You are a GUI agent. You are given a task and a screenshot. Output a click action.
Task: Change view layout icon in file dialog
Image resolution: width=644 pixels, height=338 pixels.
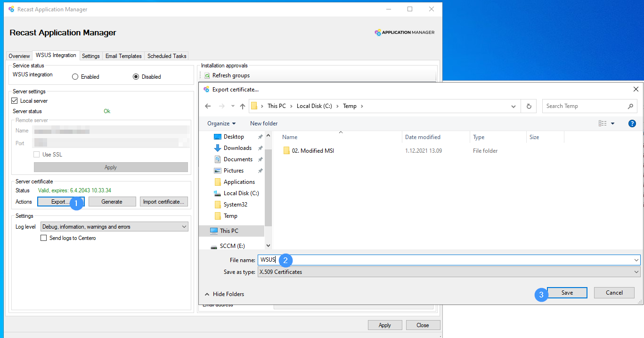[603, 124]
